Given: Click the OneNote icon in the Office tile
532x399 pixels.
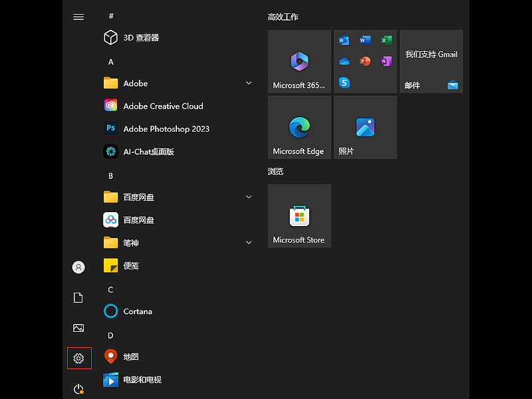Looking at the screenshot, I should pyautogui.click(x=386, y=61).
